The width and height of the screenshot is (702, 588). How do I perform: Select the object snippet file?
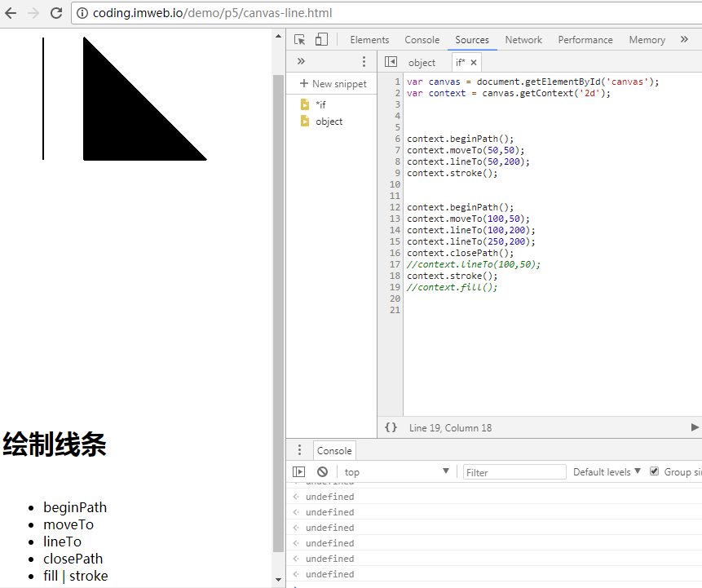point(331,122)
